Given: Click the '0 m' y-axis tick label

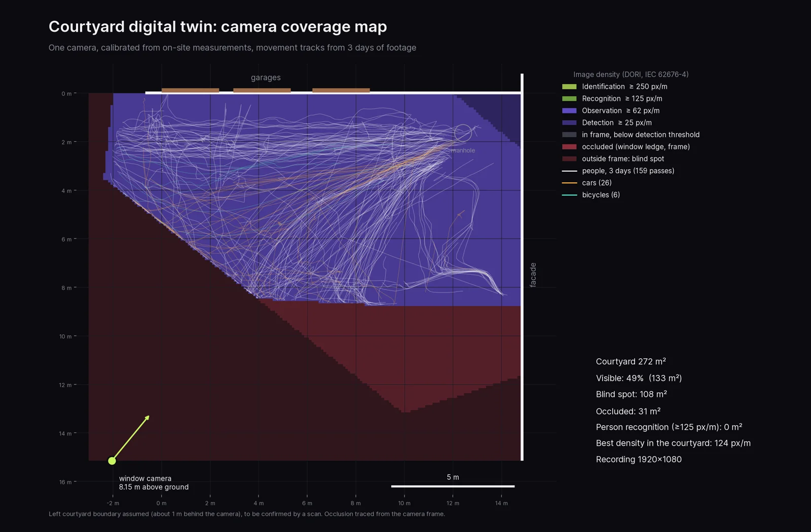Looking at the screenshot, I should click(66, 94).
